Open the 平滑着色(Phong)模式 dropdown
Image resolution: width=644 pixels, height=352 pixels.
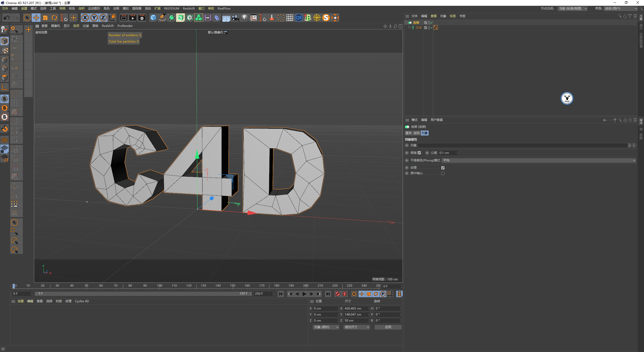click(538, 160)
